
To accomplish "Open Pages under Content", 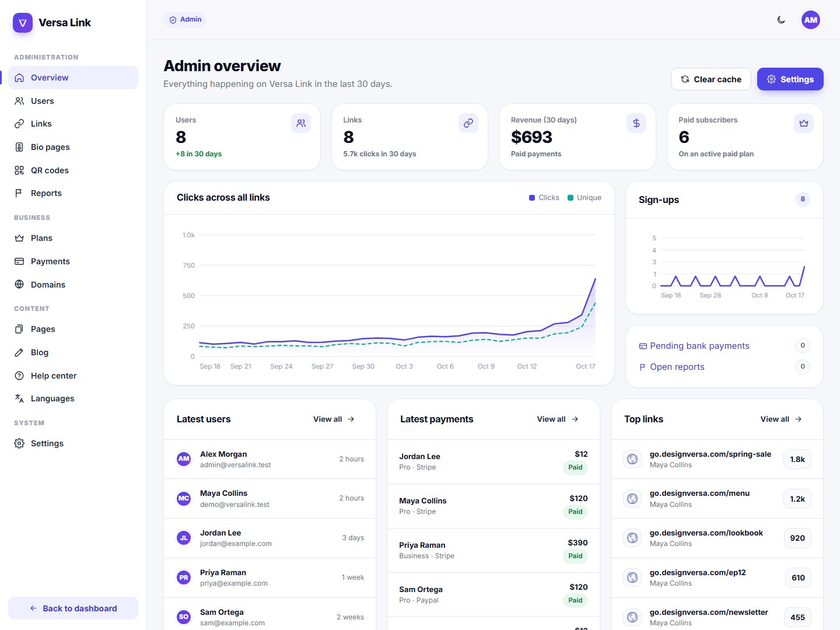I will tap(73, 329).
